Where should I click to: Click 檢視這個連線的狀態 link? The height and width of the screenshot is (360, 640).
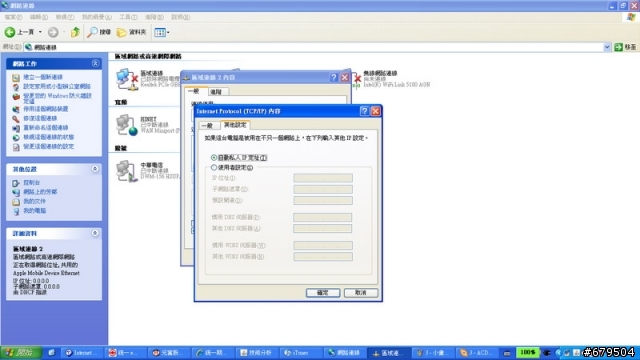click(x=49, y=137)
